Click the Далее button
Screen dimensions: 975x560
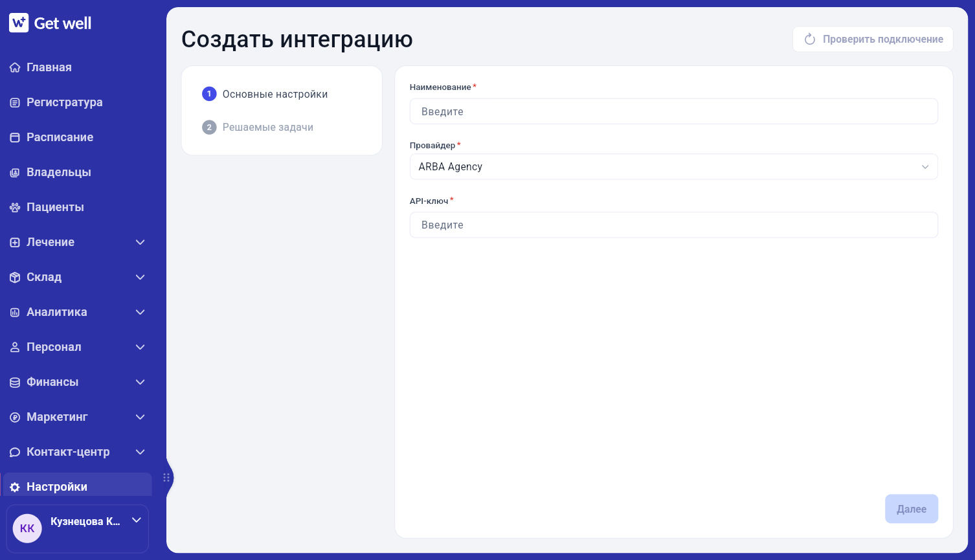[x=912, y=509]
